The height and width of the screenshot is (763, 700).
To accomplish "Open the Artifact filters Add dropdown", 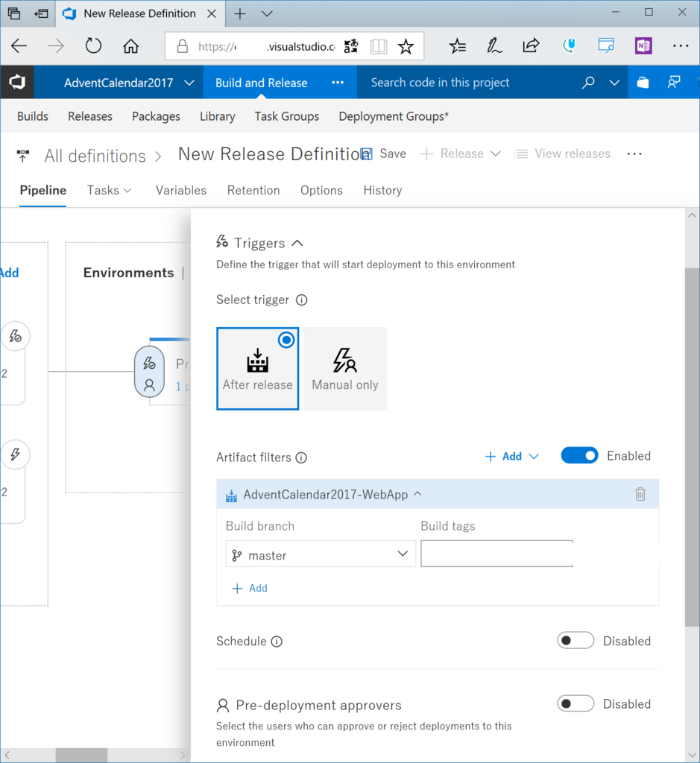I will (x=512, y=456).
